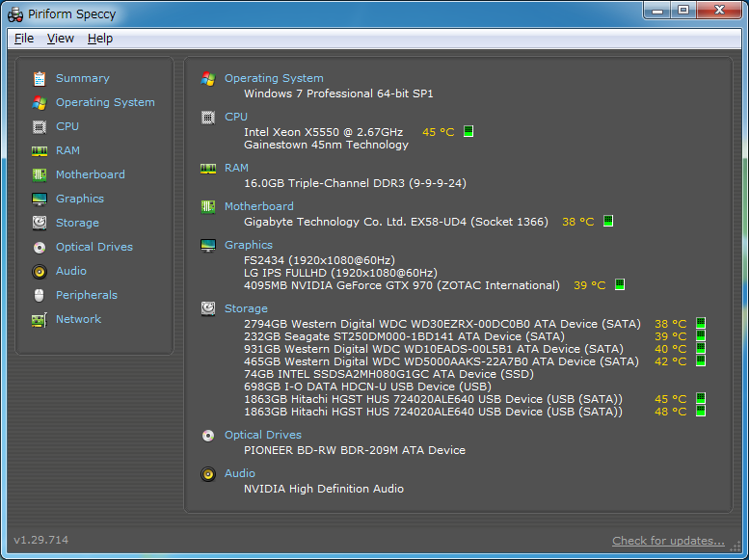The width and height of the screenshot is (749, 560).
Task: Click the Summary clipboard icon in the sidebar
Action: [40, 78]
